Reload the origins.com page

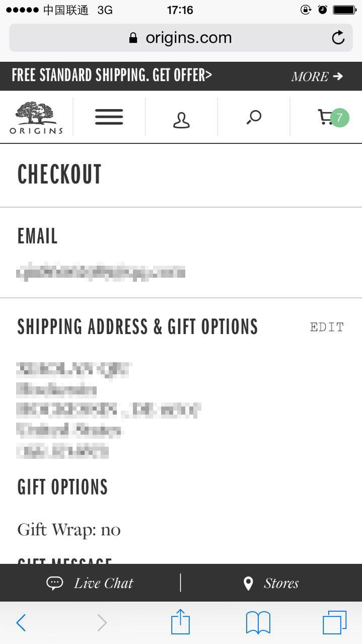click(338, 38)
